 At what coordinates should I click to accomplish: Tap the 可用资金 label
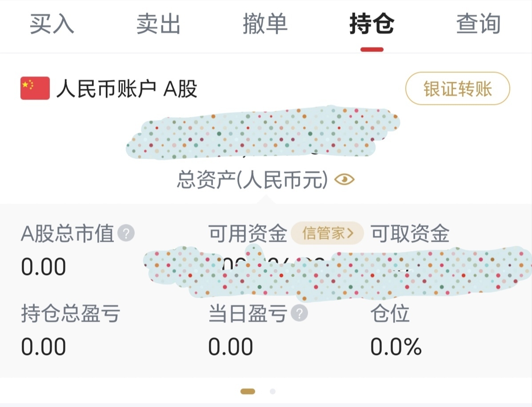point(248,234)
